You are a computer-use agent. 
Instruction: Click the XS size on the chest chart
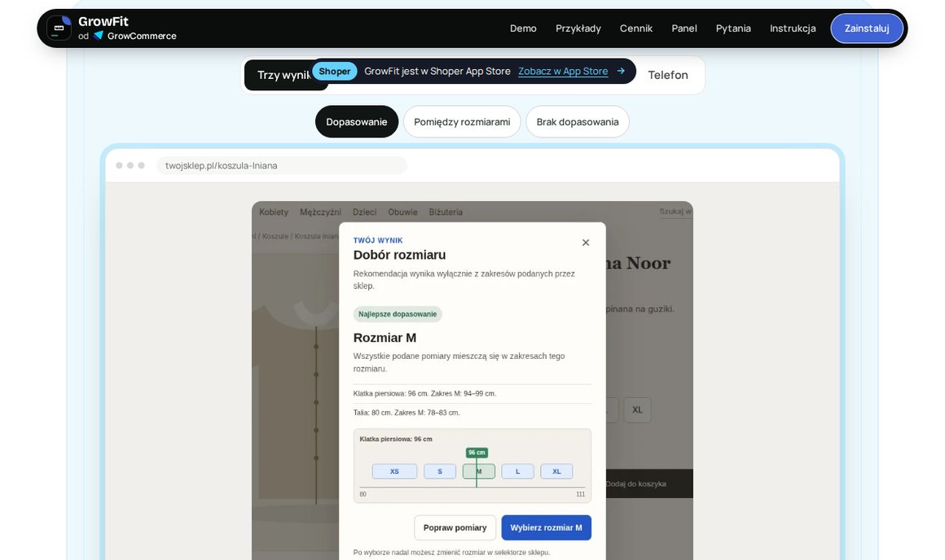click(394, 471)
